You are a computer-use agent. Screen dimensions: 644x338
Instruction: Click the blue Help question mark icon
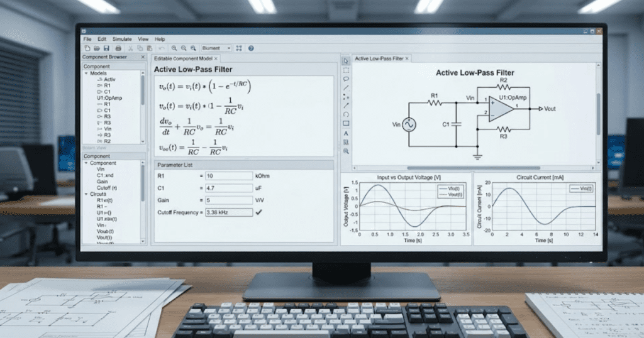coord(251,48)
